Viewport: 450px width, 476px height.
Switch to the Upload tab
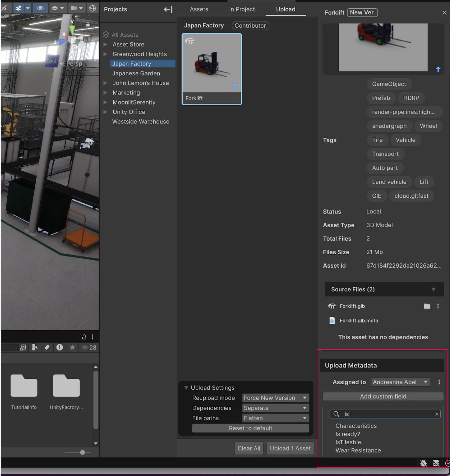coord(286,9)
